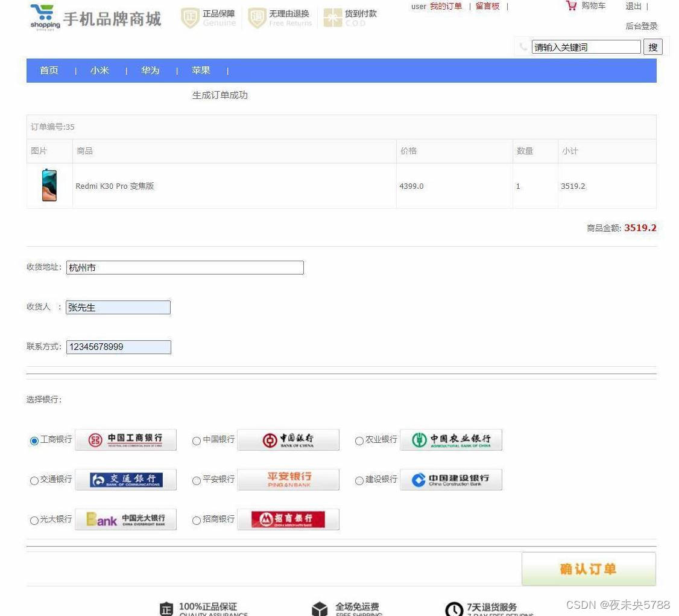Click the China Everbright Bank logo
The width and height of the screenshot is (679, 616).
tap(125, 519)
